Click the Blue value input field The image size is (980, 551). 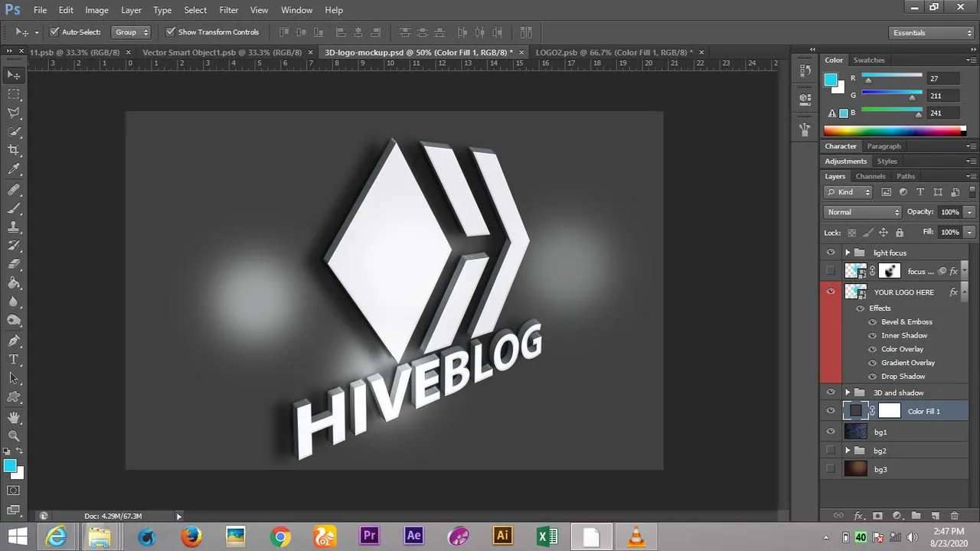(942, 112)
